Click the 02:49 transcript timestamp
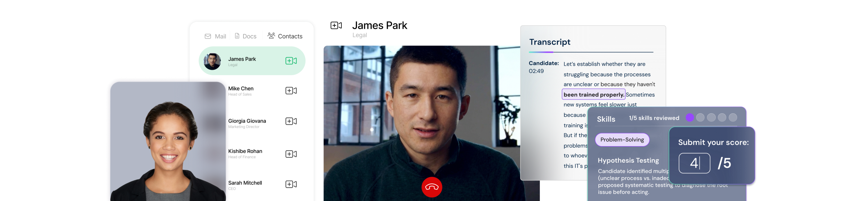 536,71
